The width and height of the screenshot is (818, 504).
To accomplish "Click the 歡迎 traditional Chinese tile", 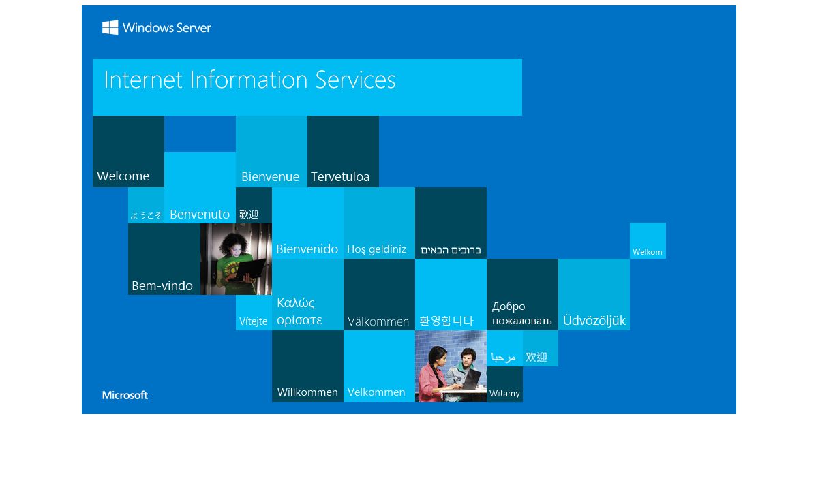I will tap(254, 205).
